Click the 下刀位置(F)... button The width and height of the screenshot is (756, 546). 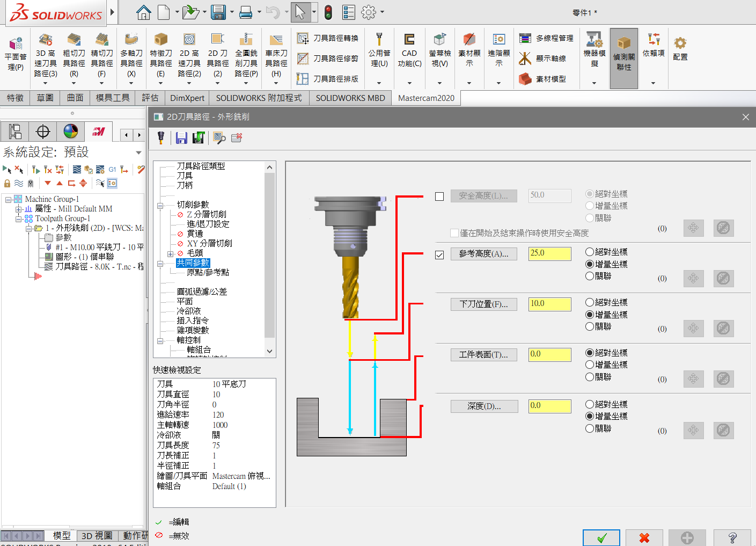[484, 304]
